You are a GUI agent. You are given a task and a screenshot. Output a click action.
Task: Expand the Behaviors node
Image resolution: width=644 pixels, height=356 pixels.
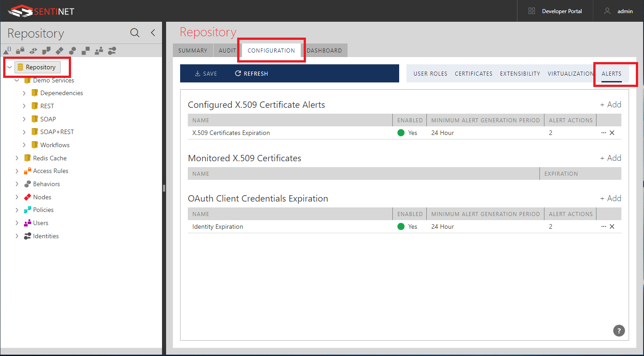[17, 184]
